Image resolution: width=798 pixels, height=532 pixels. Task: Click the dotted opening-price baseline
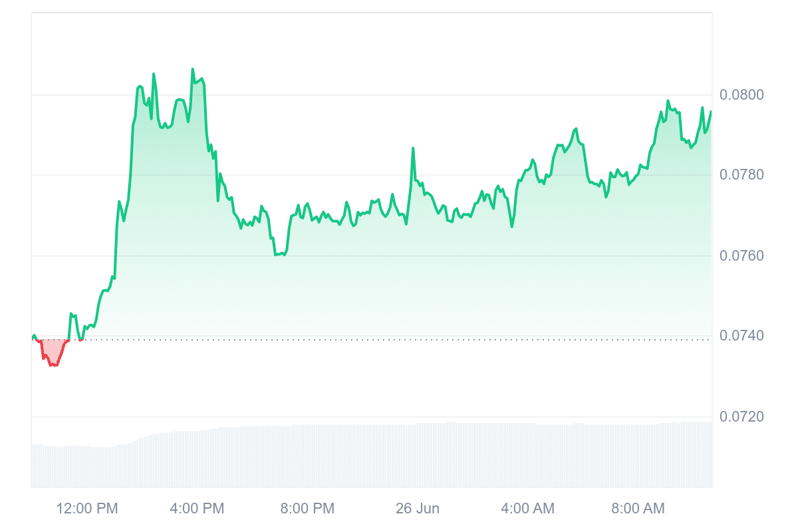pos(399,339)
